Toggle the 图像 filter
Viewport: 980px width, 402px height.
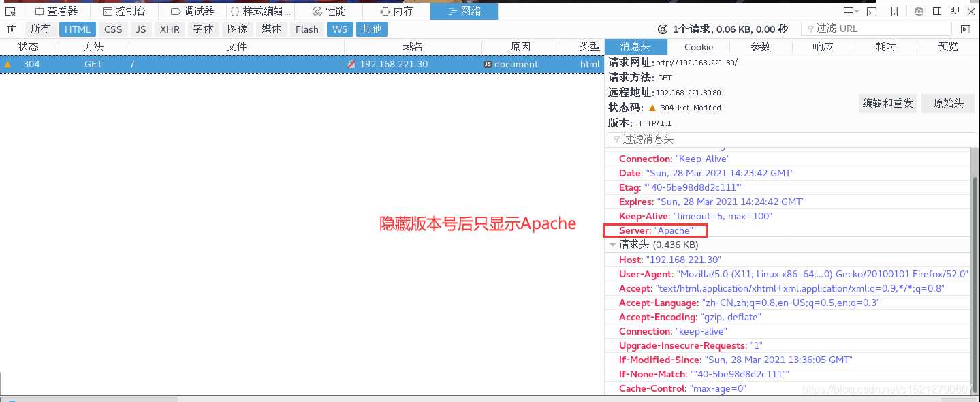point(237,29)
